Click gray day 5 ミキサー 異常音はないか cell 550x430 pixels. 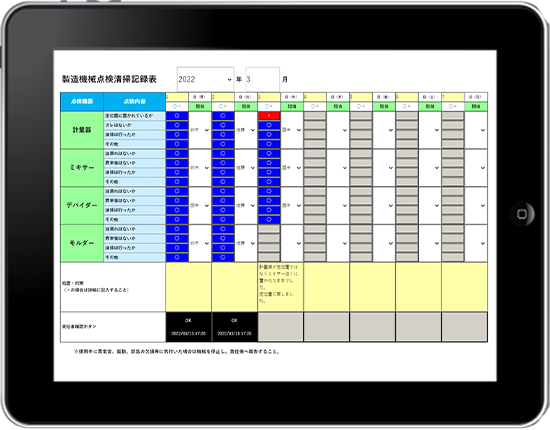pyautogui.click(x=361, y=163)
